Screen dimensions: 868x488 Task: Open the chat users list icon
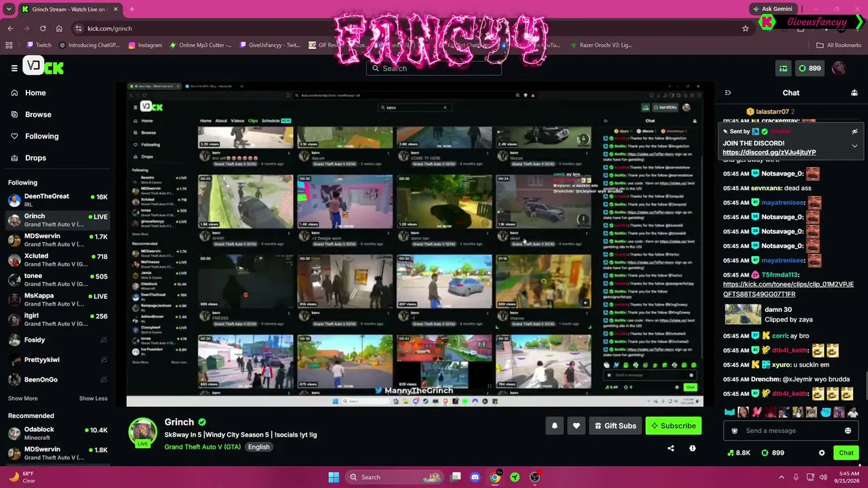tap(854, 93)
